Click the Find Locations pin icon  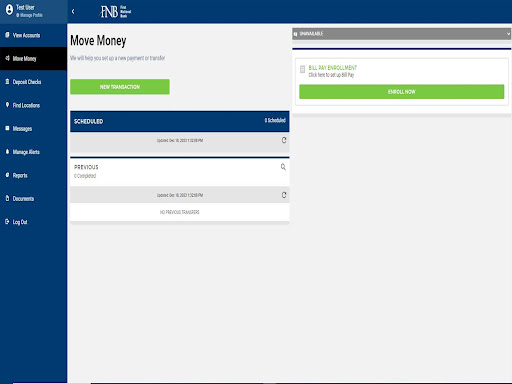7,105
